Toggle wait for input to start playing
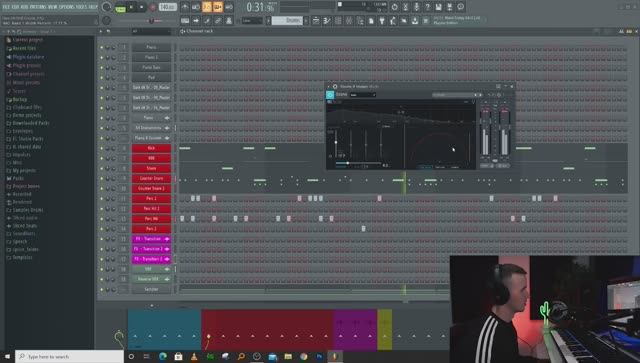The width and height of the screenshot is (640, 363). tap(196, 7)
